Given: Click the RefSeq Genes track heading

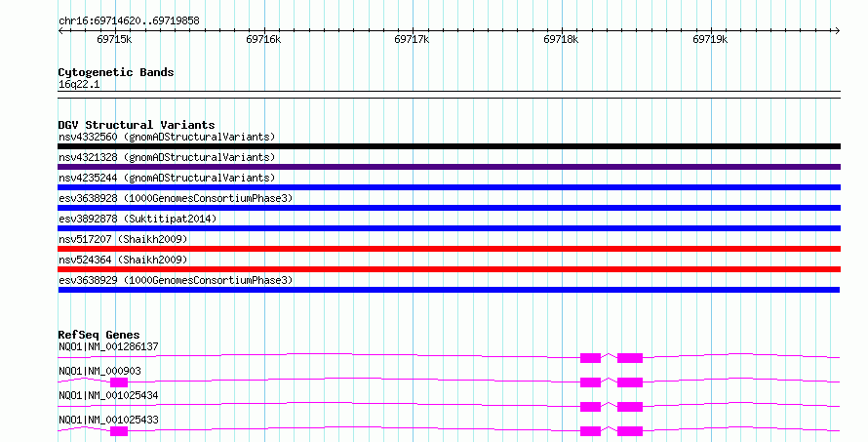Looking at the screenshot, I should 99,335.
